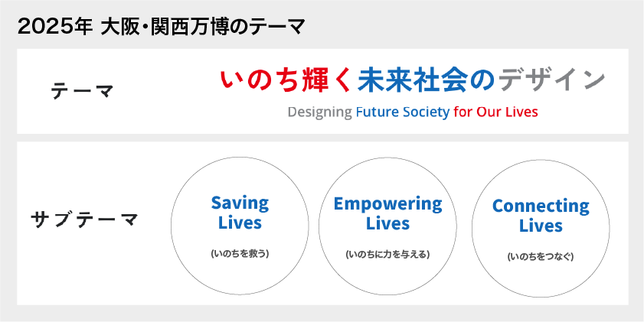The height and width of the screenshot is (322, 644).
Task: Click the gray word Designing
Action: click(319, 112)
